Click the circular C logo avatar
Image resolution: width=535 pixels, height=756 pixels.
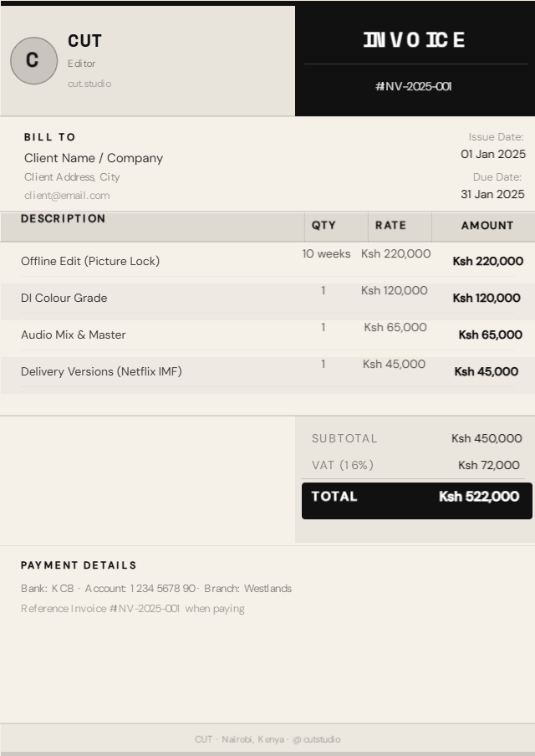click(x=33, y=61)
